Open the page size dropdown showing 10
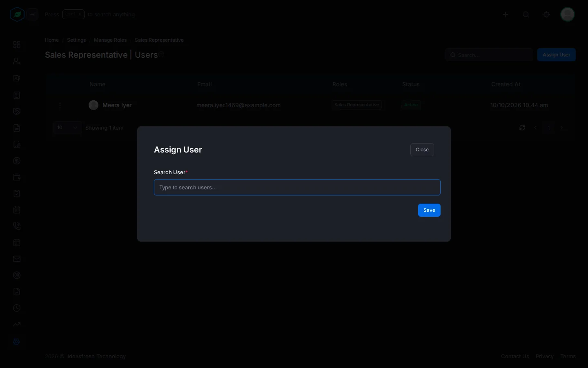Viewport: 588px width, 368px height. point(68,128)
